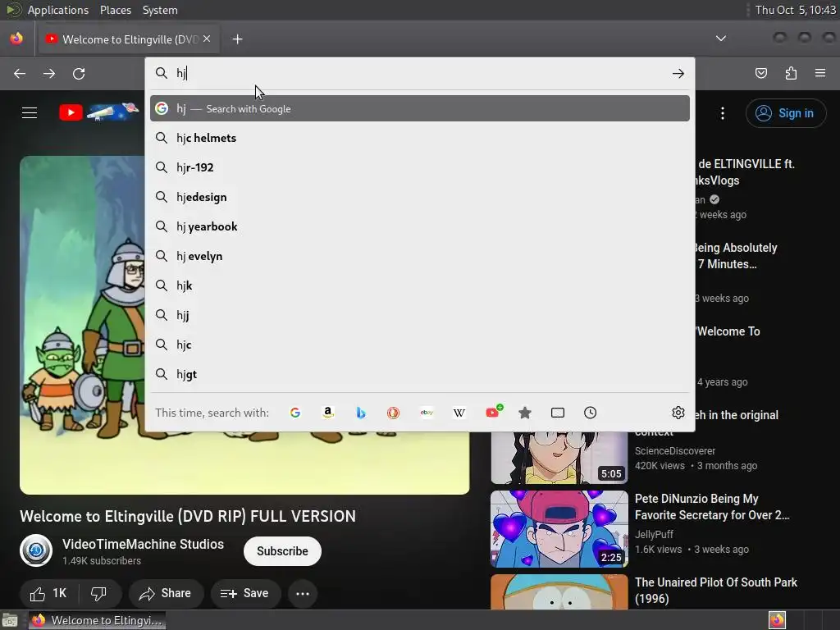This screenshot has height=630, width=840.
Task: Add YouTube as a search engine
Action: click(493, 412)
